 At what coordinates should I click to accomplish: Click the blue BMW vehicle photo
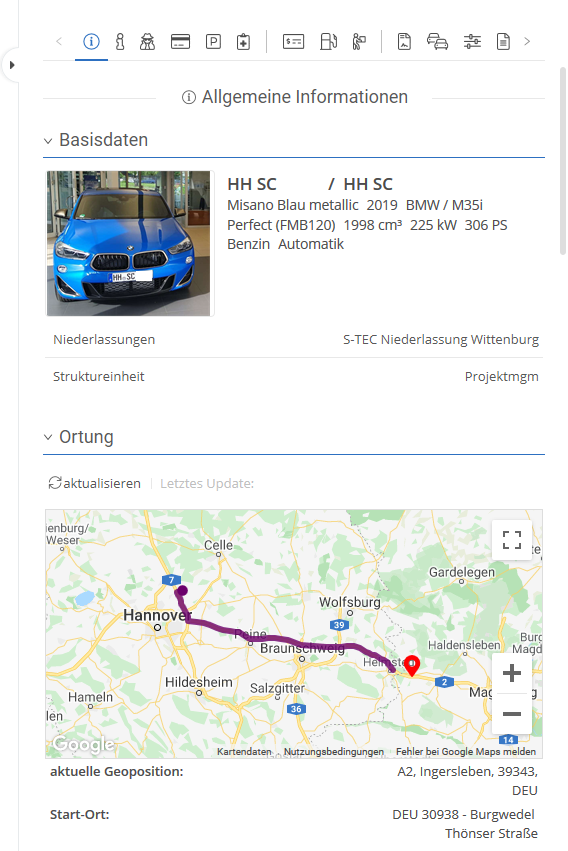pyautogui.click(x=129, y=243)
